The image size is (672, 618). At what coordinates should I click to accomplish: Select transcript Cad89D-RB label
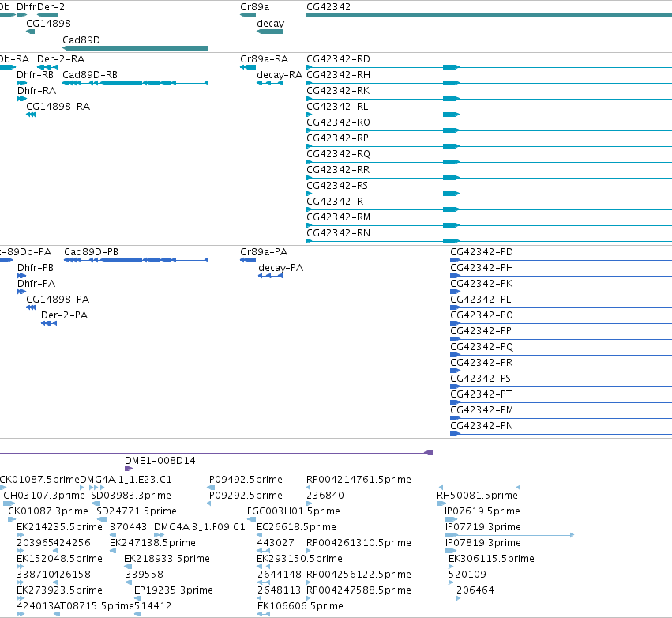[90, 75]
